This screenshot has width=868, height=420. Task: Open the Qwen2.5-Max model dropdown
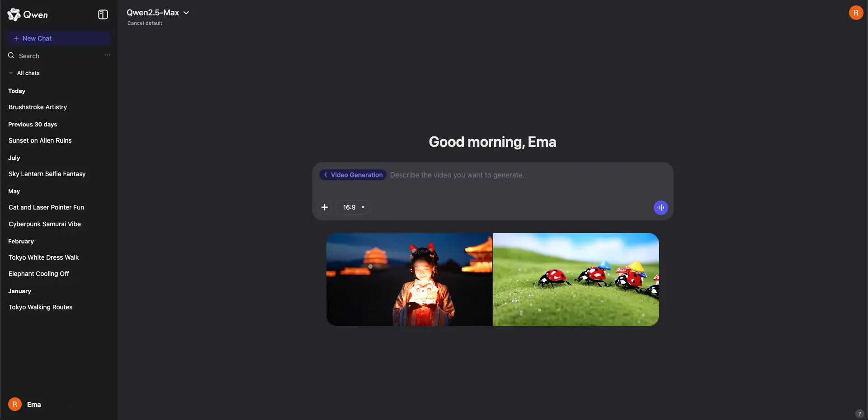(x=158, y=13)
